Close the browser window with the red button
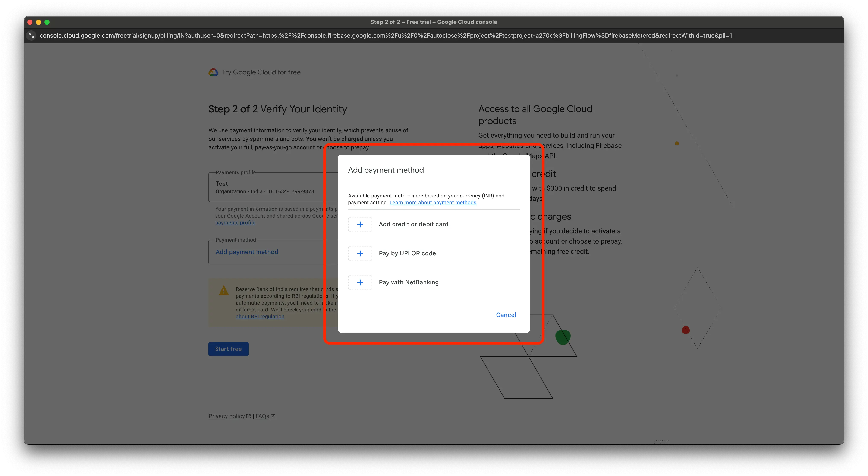This screenshot has width=868, height=476. pos(30,22)
